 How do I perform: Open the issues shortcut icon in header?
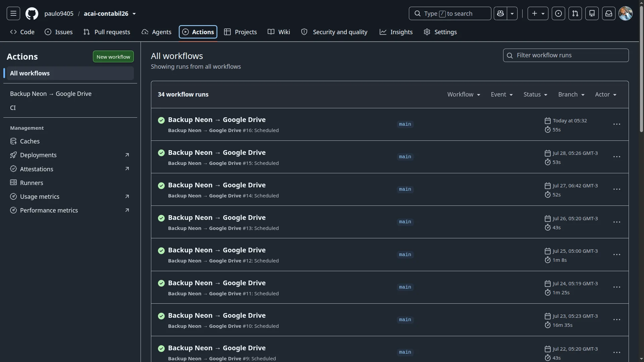pos(558,13)
